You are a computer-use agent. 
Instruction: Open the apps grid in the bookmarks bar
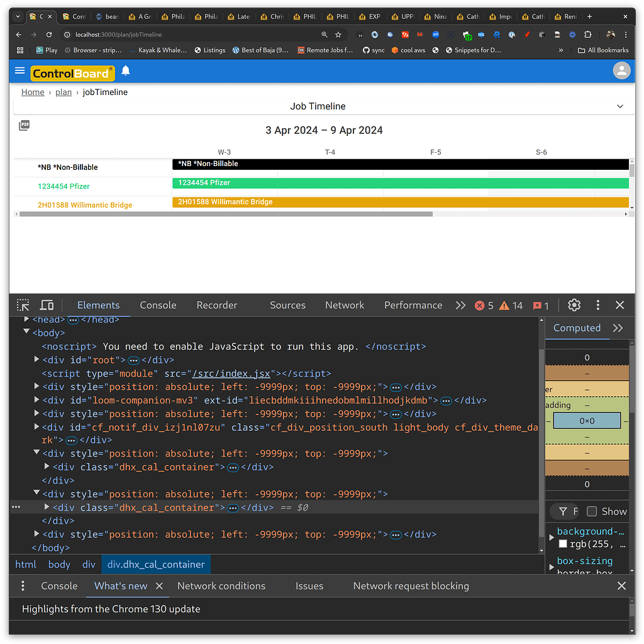click(x=20, y=50)
